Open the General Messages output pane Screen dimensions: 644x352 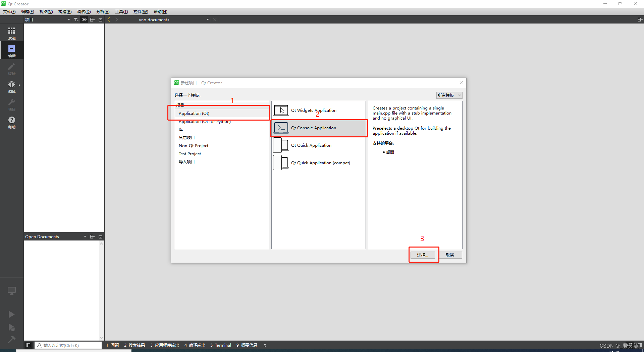coord(247,345)
